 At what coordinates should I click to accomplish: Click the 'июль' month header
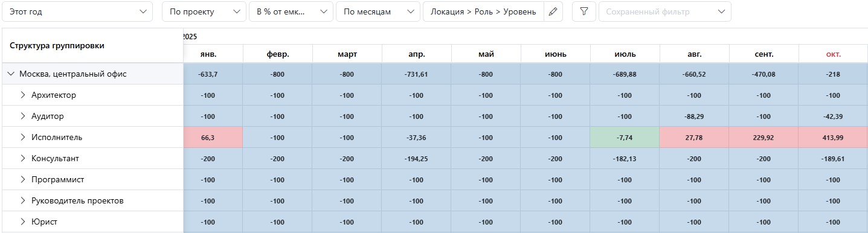pyautogui.click(x=625, y=54)
